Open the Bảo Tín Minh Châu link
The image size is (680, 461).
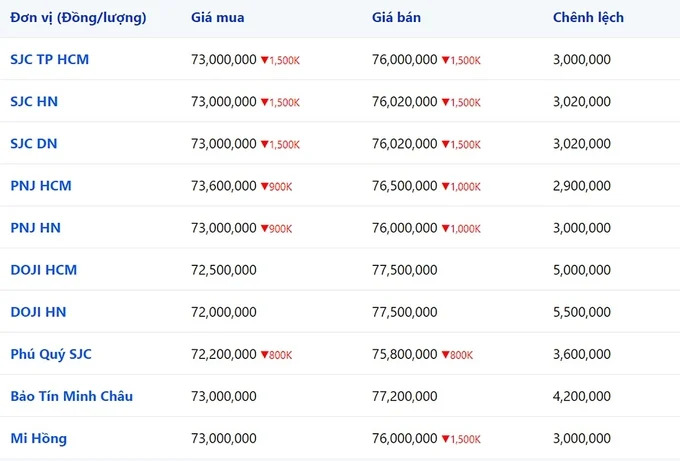72,396
